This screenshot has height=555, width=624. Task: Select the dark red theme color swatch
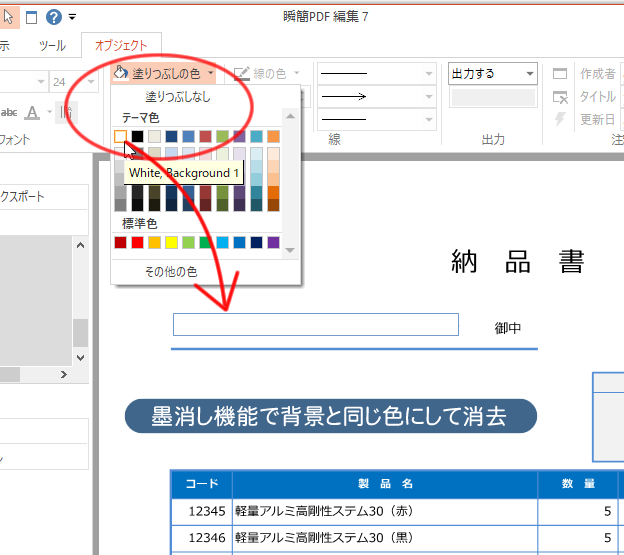(205, 136)
